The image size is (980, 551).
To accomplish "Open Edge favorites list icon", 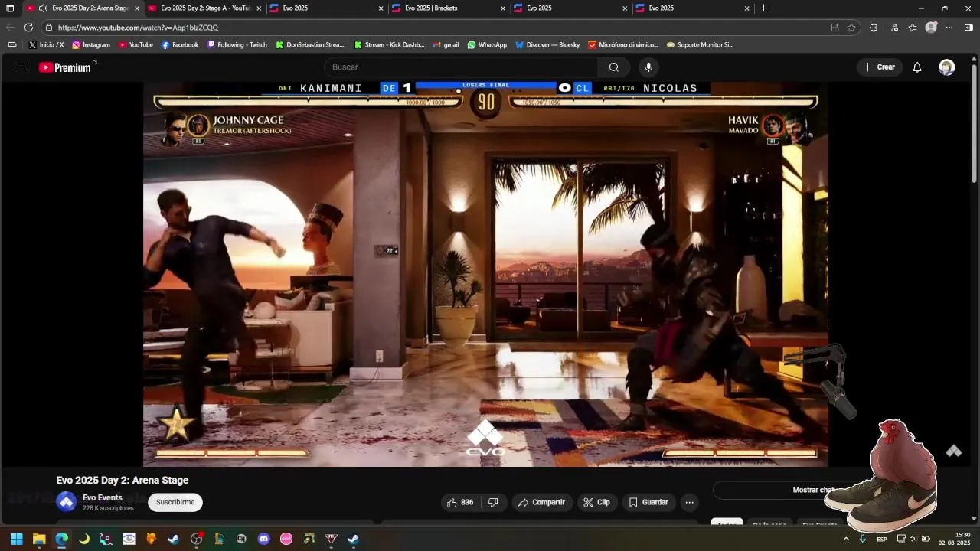I will [913, 28].
